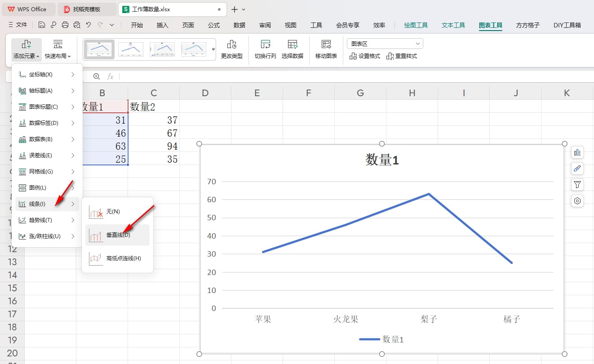The image size is (594, 364).
Task: Open the 趋势线(T) trendline submenu
Action: [47, 220]
